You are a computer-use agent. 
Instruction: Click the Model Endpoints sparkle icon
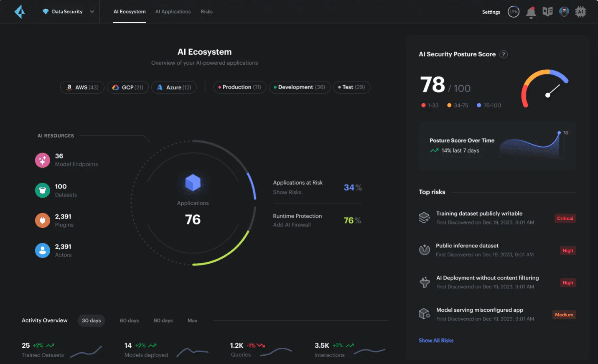point(42,160)
